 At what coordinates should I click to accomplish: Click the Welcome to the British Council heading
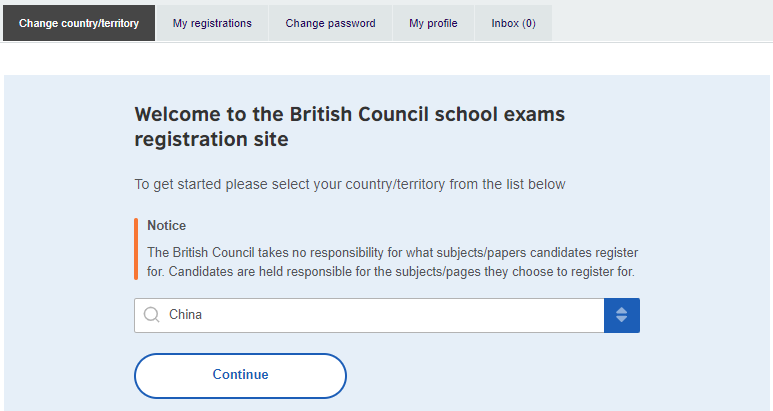(x=350, y=127)
